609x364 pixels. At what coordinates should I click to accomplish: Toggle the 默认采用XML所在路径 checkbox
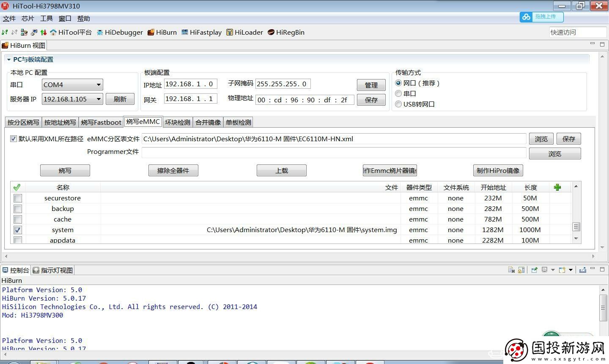14,139
